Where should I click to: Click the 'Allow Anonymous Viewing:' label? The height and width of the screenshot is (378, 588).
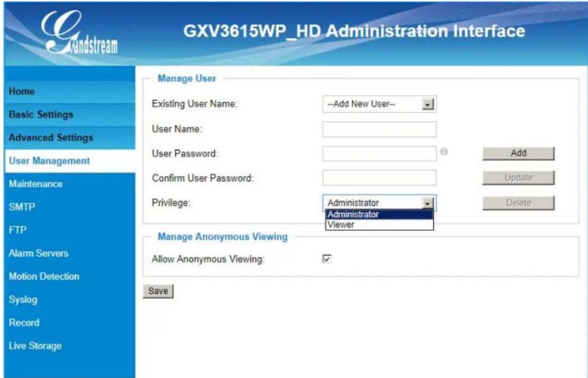coord(208,260)
